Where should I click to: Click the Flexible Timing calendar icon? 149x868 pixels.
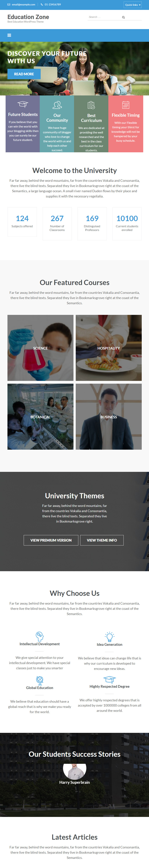tap(126, 105)
